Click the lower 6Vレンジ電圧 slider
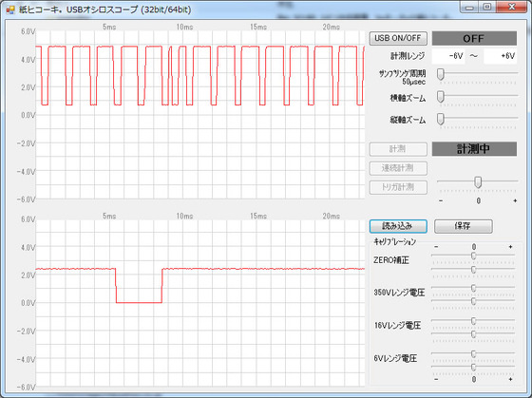The image size is (532, 398). (473, 367)
